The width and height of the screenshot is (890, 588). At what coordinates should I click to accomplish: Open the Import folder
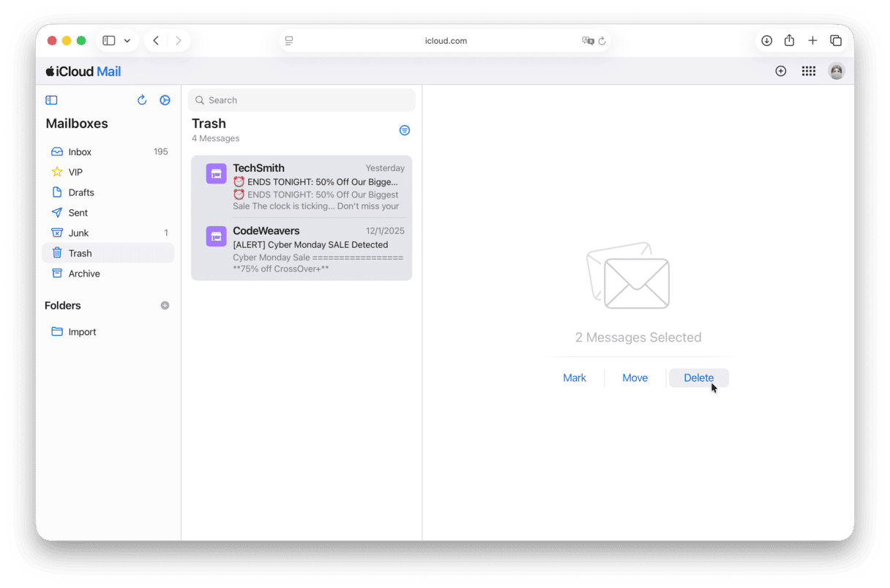[82, 332]
